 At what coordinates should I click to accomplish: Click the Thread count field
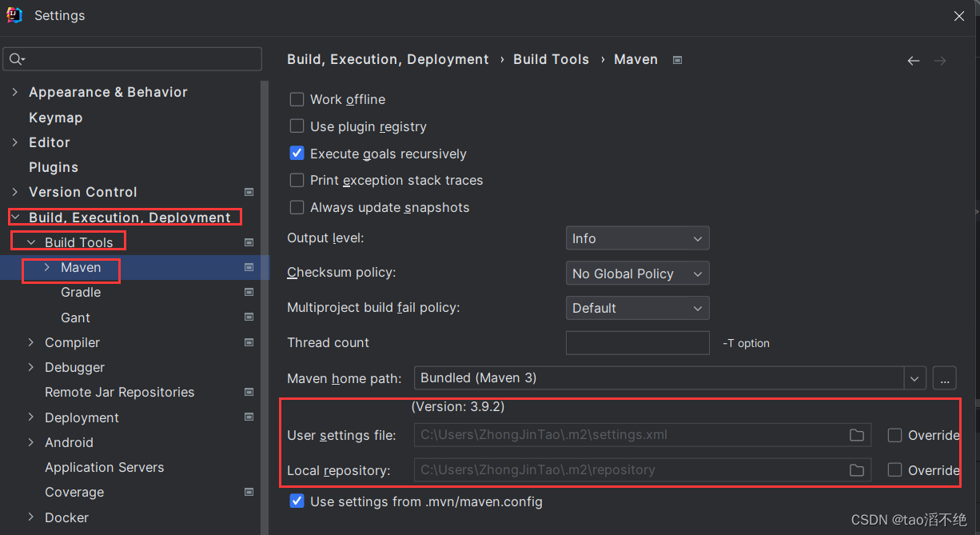pyautogui.click(x=637, y=342)
